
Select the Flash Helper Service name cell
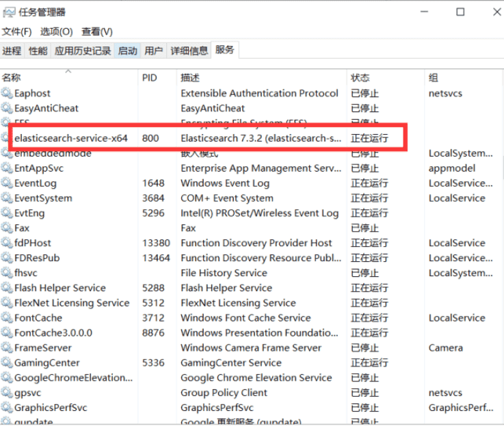59,288
